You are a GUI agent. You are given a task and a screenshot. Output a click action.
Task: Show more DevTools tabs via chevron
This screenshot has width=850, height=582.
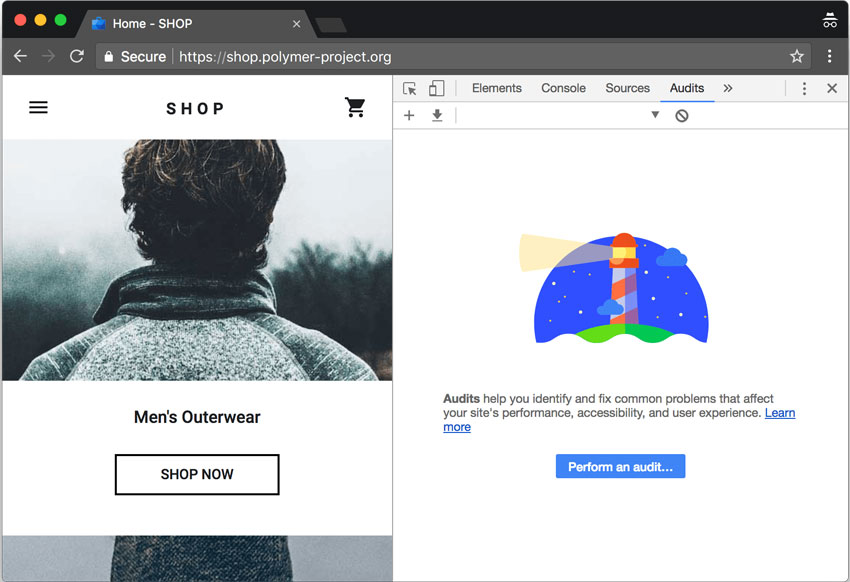point(727,88)
